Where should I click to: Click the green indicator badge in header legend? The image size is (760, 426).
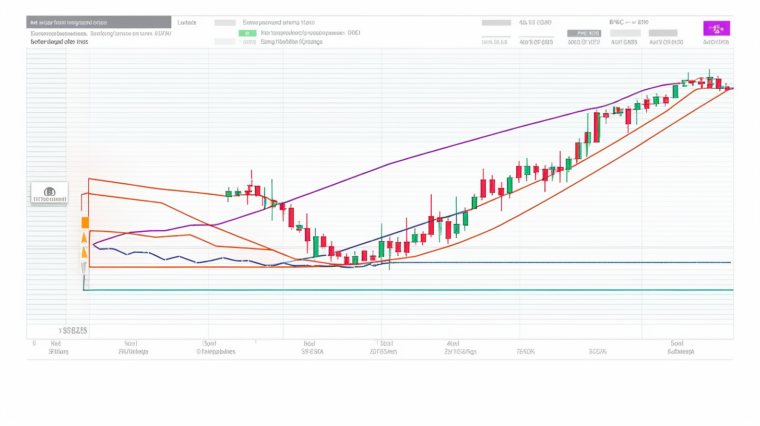tap(247, 33)
